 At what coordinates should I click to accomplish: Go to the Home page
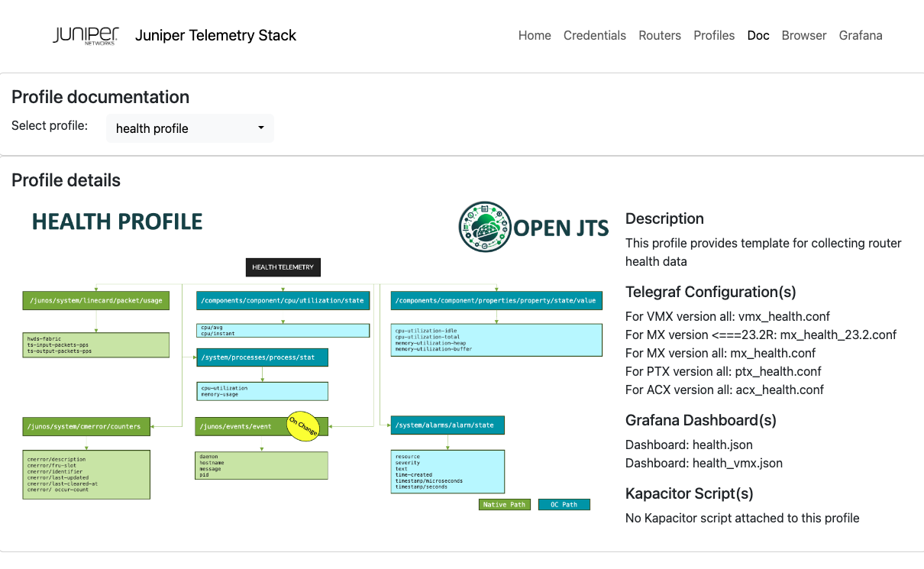tap(535, 35)
